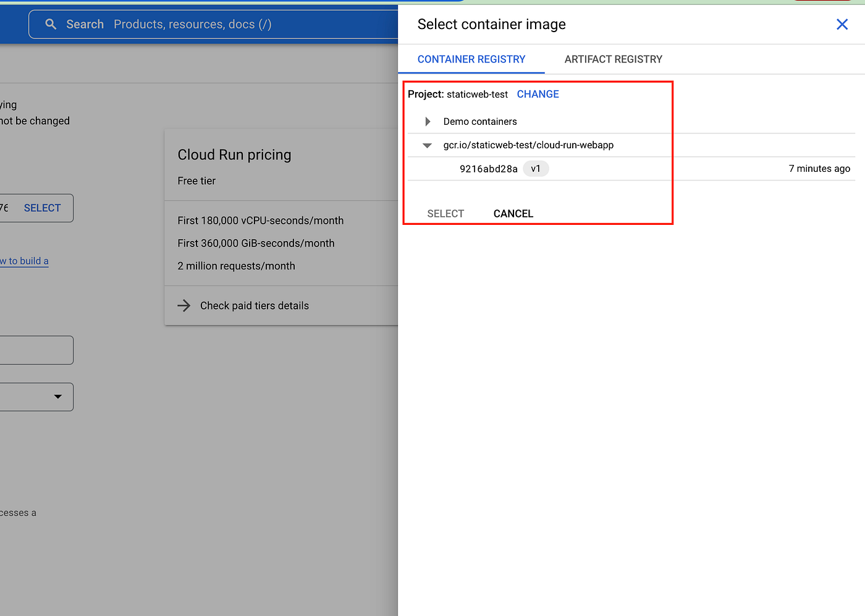Screen dimensions: 865x616
Task: Click the arrow icon beside Check paid tiers details
Action: [184, 305]
